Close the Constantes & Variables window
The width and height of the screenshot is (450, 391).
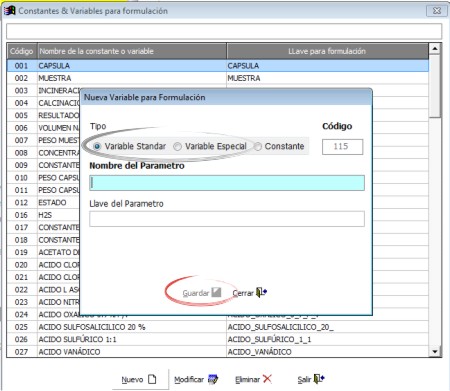[x=436, y=11]
